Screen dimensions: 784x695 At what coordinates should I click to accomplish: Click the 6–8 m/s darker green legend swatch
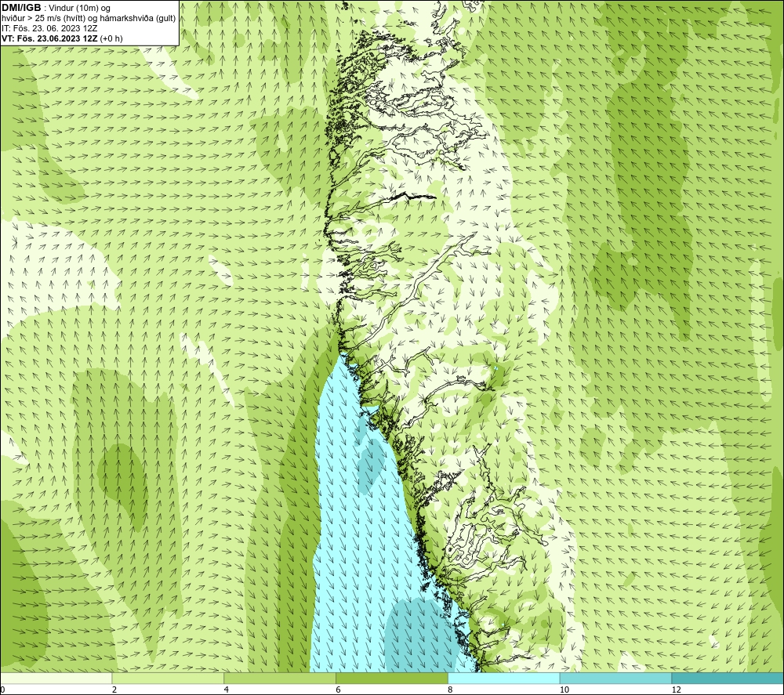pyautogui.click(x=392, y=678)
